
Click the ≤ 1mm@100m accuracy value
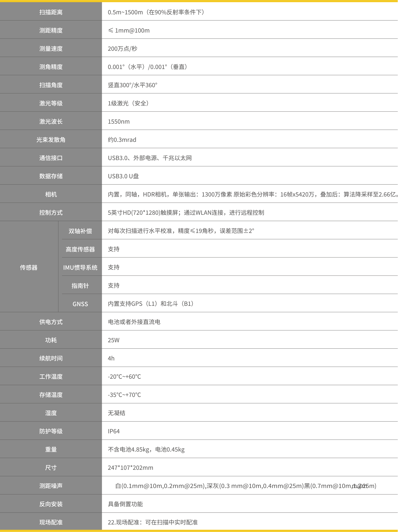click(x=129, y=30)
